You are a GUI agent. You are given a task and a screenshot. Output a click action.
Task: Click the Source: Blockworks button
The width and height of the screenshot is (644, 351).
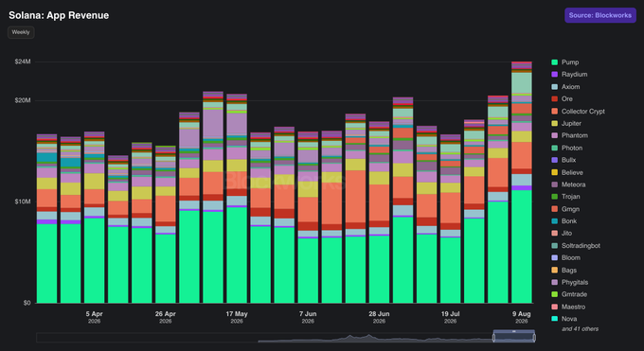coord(600,15)
